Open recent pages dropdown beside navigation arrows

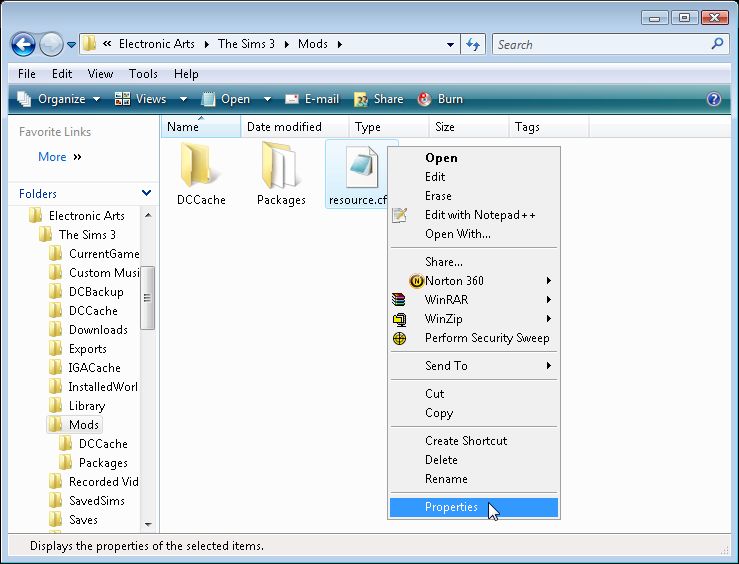[x=71, y=45]
